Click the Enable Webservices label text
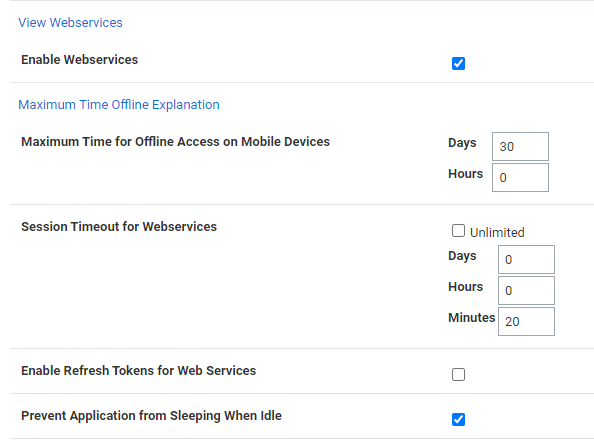Screen dimensions: 594x445 [x=80, y=59]
